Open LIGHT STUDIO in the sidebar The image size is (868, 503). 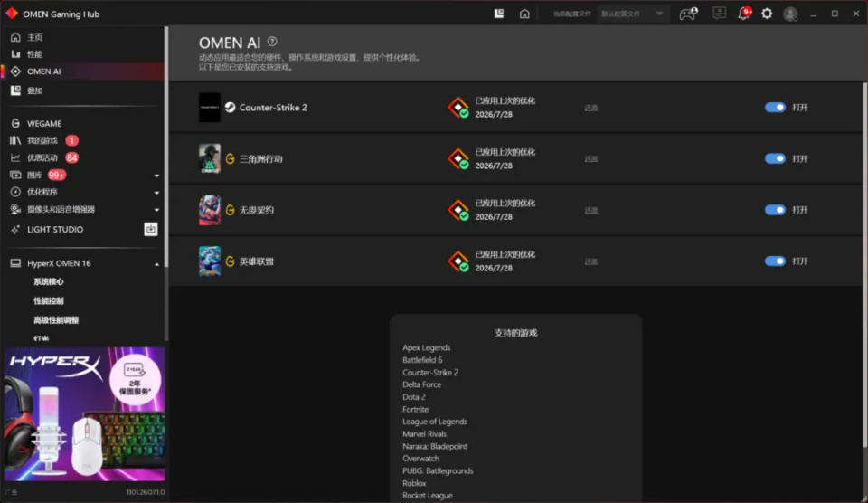point(55,230)
